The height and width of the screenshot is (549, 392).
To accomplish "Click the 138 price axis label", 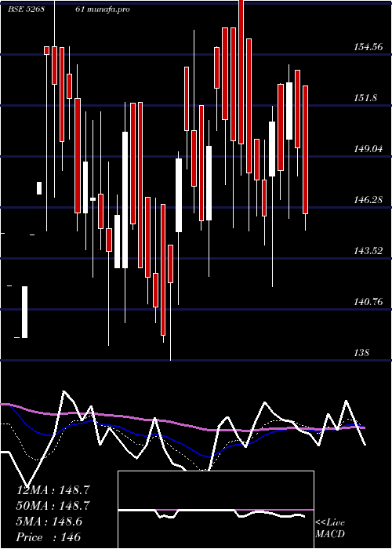I will click(361, 353).
